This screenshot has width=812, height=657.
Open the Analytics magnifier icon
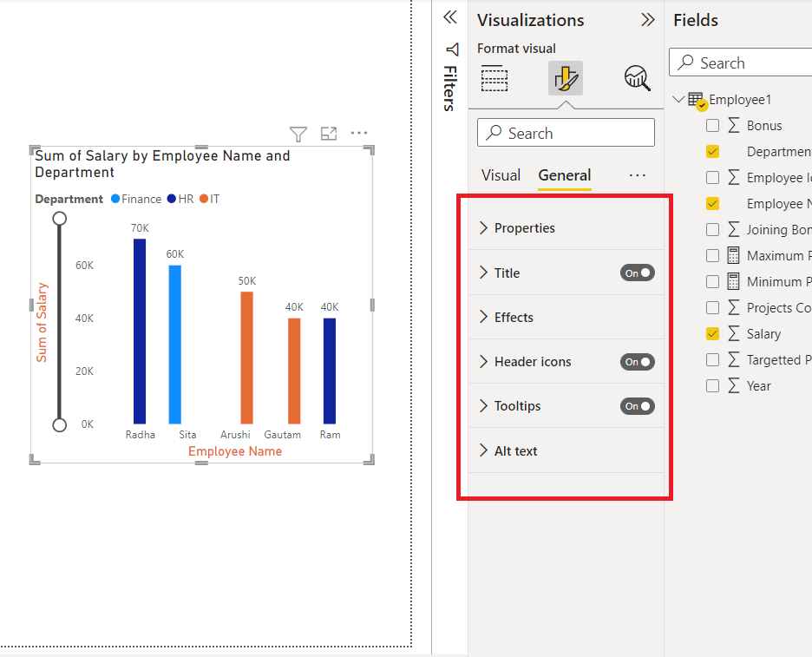[637, 78]
